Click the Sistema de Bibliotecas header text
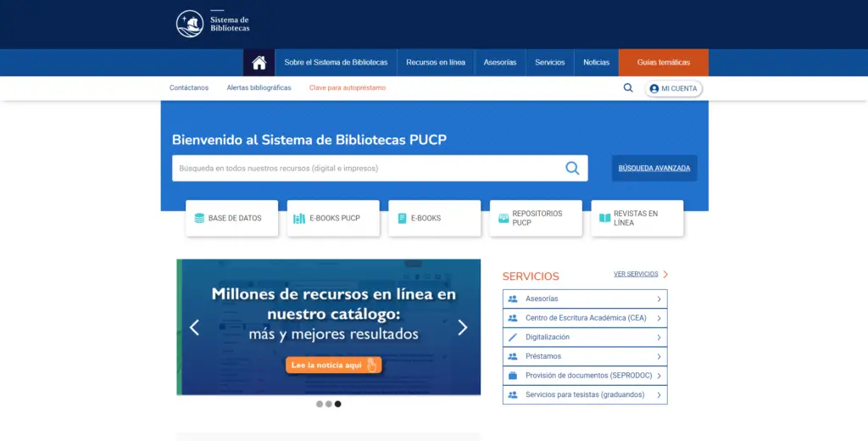 pos(230,24)
